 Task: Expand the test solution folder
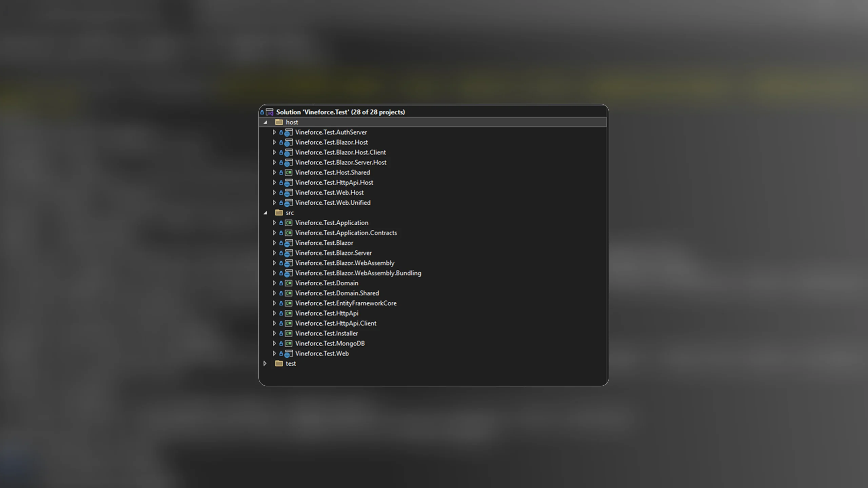(x=265, y=364)
